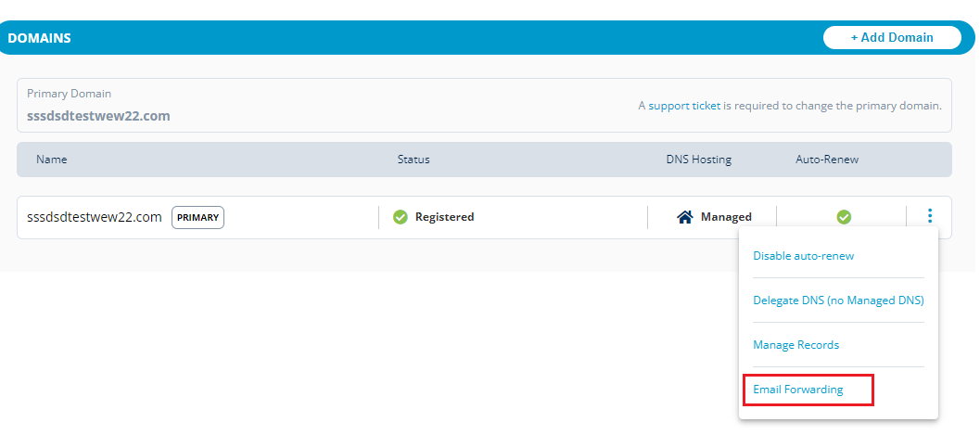Click the Name column header
This screenshot has width=980, height=435.
tap(52, 160)
